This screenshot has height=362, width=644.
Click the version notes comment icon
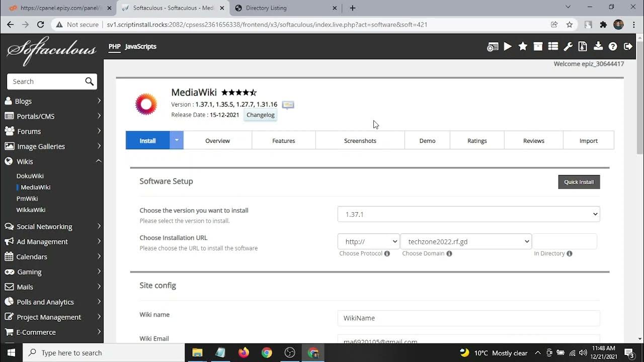[288, 105]
